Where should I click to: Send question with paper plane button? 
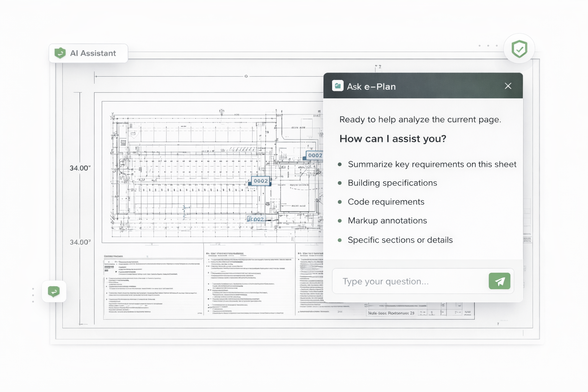[499, 281]
